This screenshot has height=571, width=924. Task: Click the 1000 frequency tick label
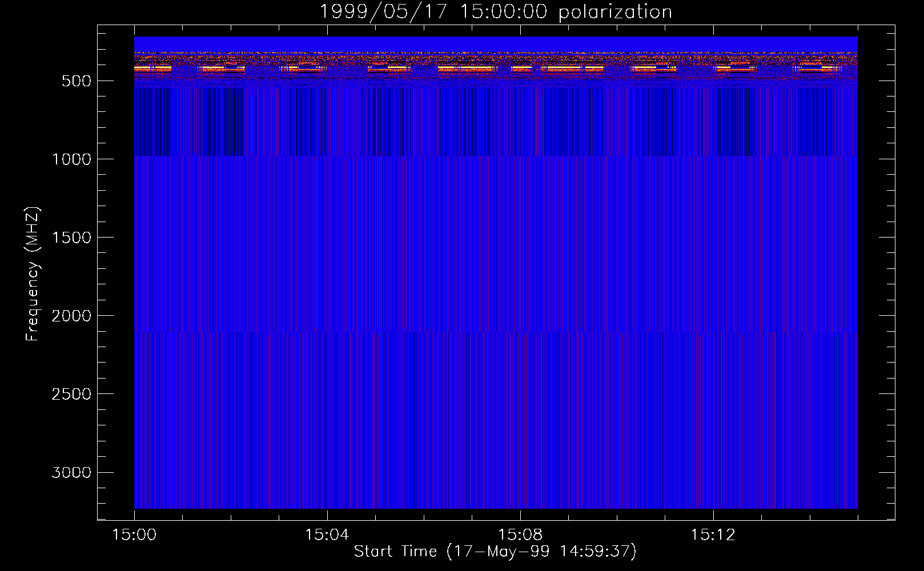[71, 159]
